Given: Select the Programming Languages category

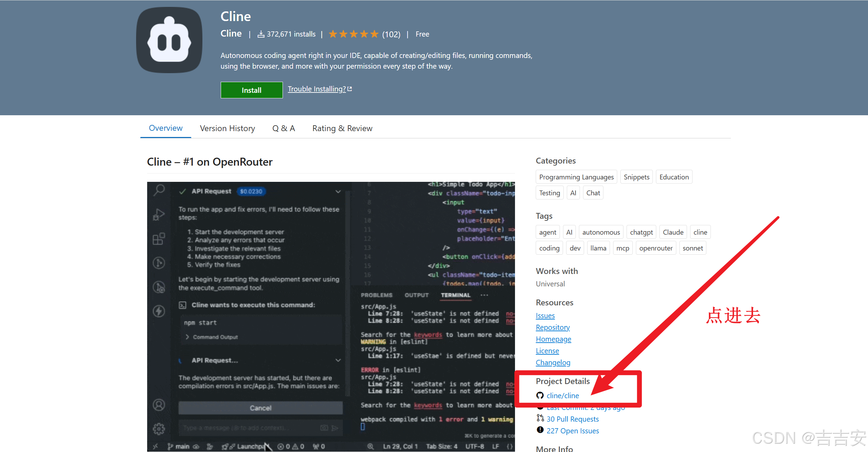Looking at the screenshot, I should (576, 177).
